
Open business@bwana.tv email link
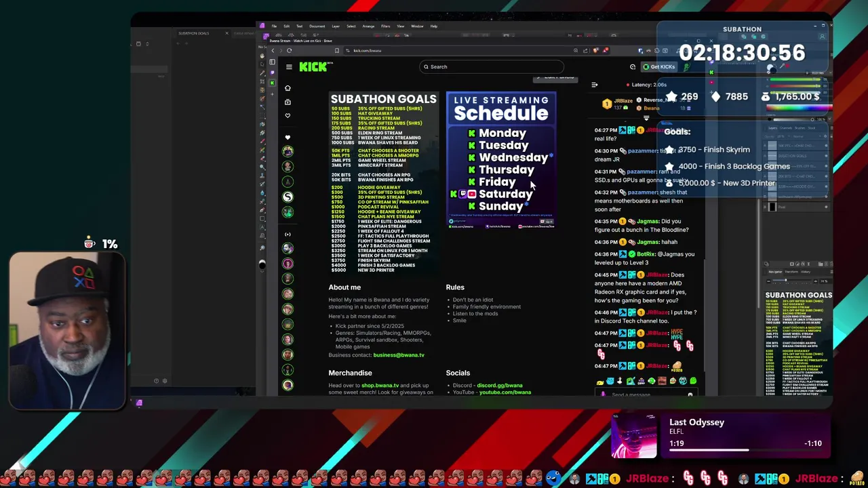pos(399,355)
